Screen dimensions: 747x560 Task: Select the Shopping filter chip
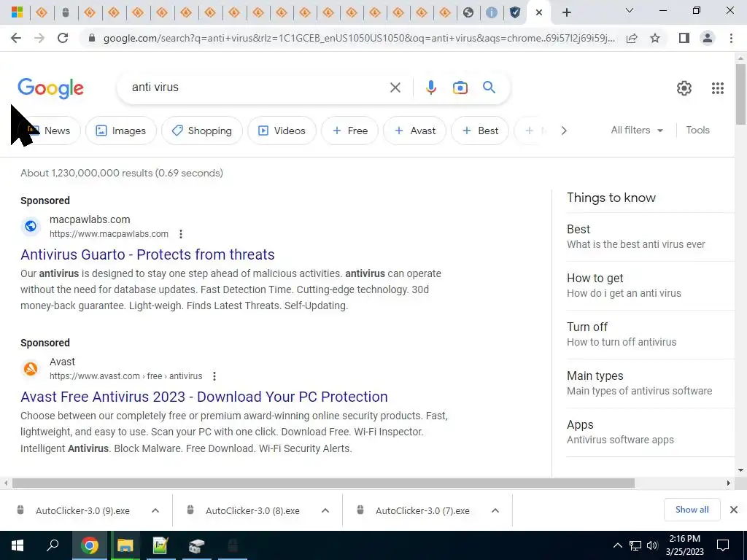(x=202, y=131)
